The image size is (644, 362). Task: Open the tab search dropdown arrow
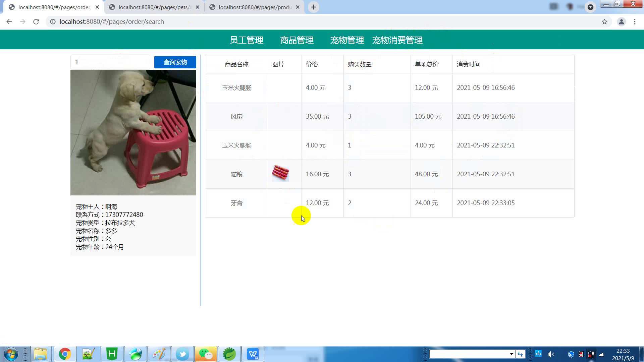click(590, 7)
